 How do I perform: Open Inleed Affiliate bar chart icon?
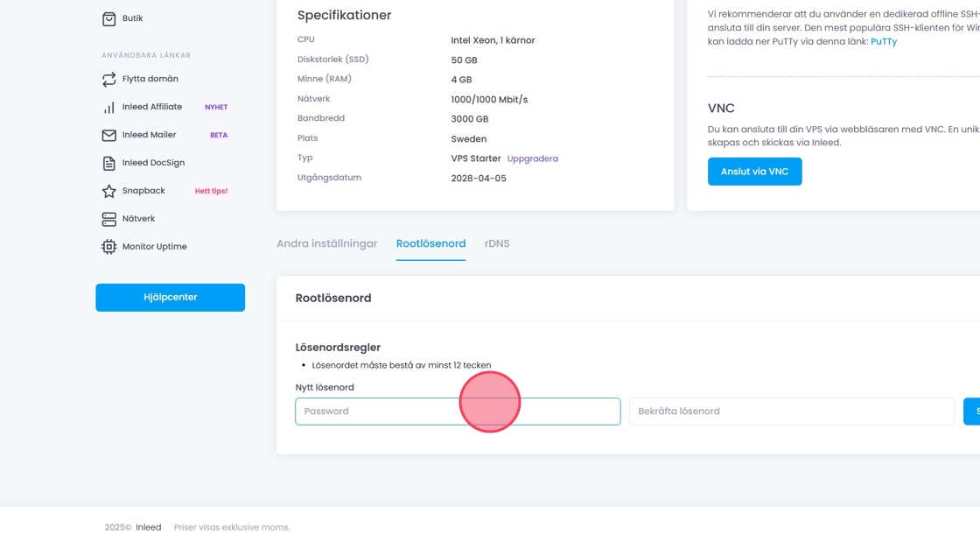[108, 107]
